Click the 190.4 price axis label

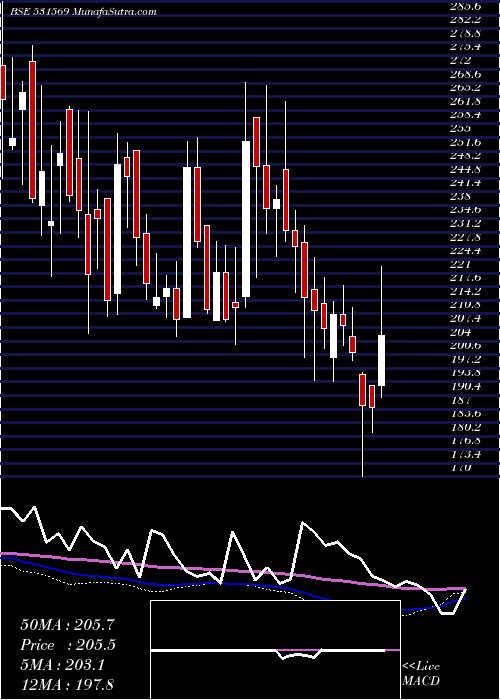[x=466, y=387]
